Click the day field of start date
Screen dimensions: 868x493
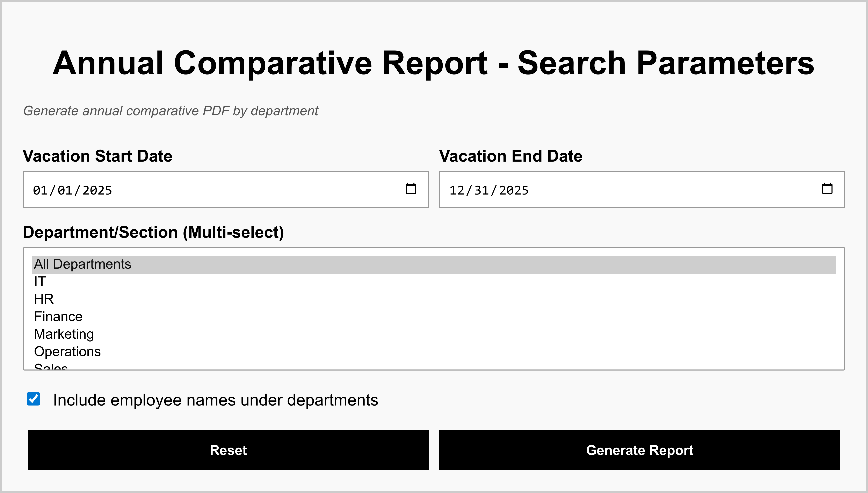(x=65, y=190)
